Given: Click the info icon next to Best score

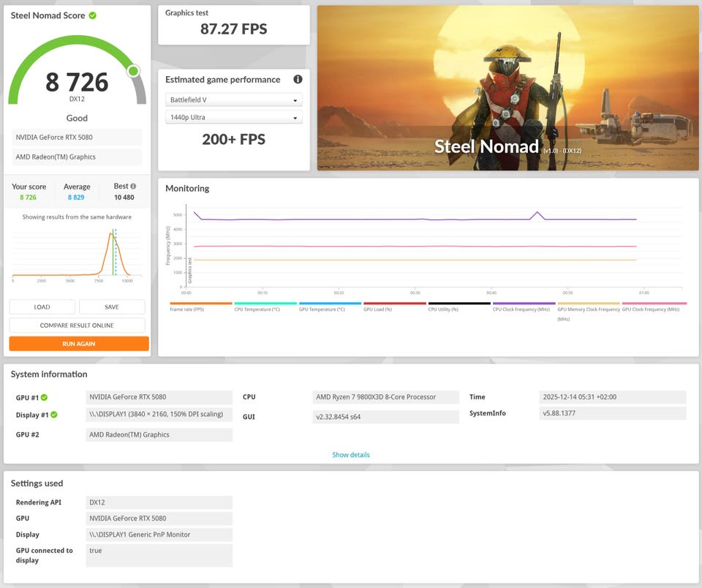Looking at the screenshot, I should tap(133, 186).
